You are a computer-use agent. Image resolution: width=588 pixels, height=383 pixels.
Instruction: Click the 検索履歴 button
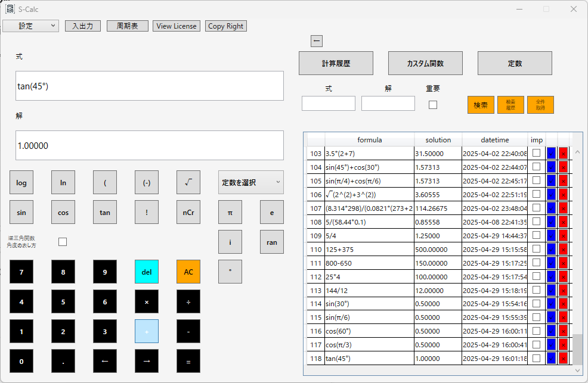pyautogui.click(x=510, y=105)
